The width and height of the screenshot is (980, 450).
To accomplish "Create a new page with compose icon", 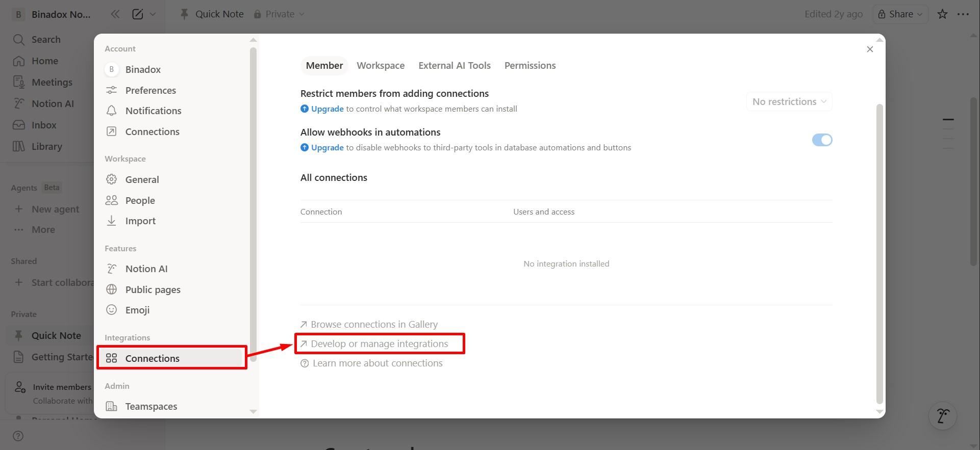I will coord(137,14).
